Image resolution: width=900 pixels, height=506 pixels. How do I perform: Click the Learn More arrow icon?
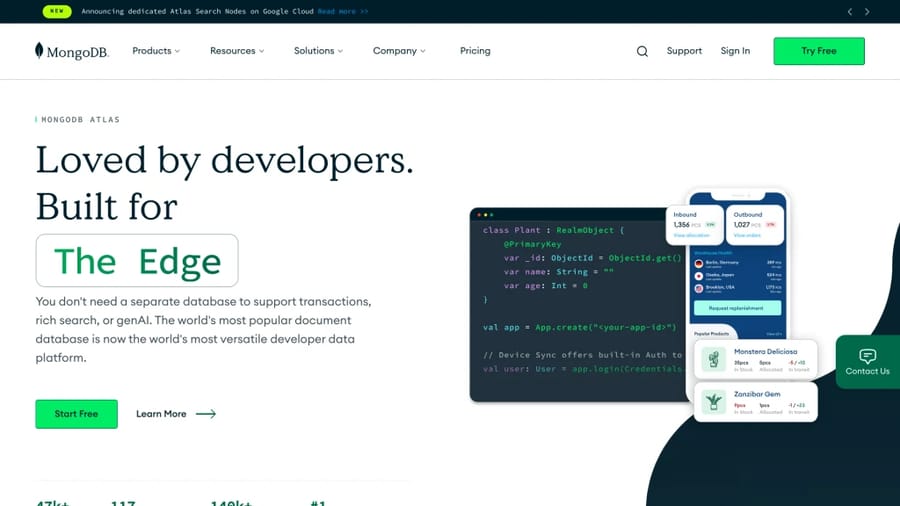point(206,414)
